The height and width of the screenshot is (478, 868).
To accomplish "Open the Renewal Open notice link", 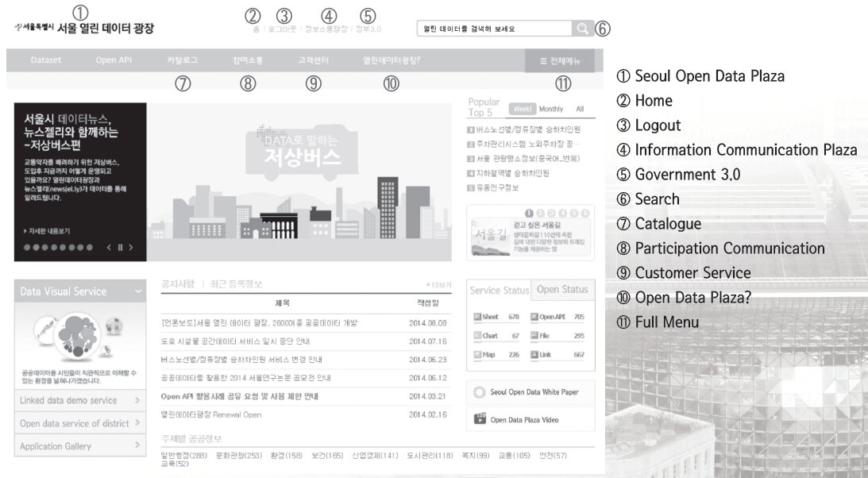I will 210,414.
